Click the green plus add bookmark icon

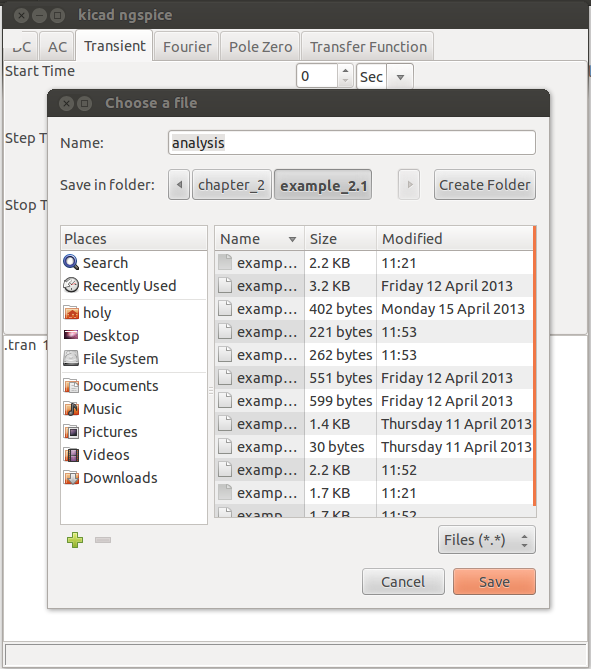(x=75, y=540)
